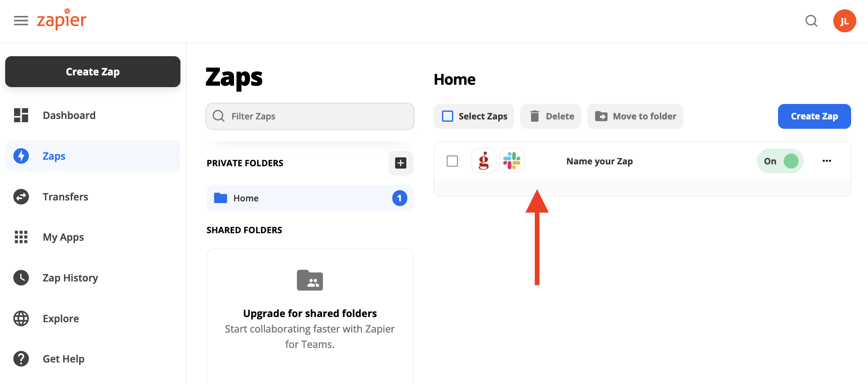
Task: Click the shared folder icon
Action: click(310, 280)
